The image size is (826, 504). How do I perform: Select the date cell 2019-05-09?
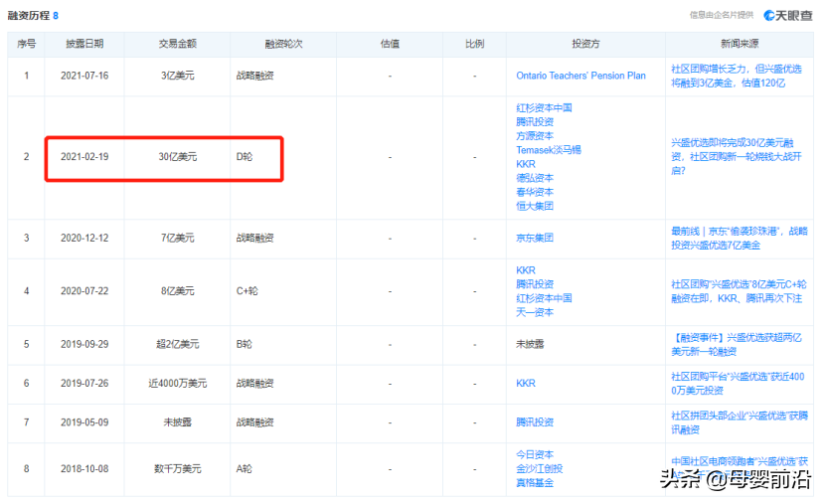point(84,422)
